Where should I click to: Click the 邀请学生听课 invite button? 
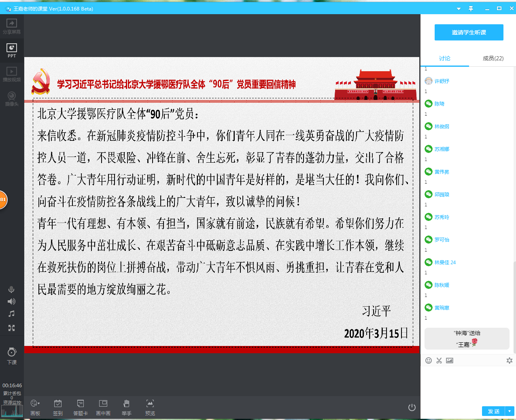tap(469, 32)
